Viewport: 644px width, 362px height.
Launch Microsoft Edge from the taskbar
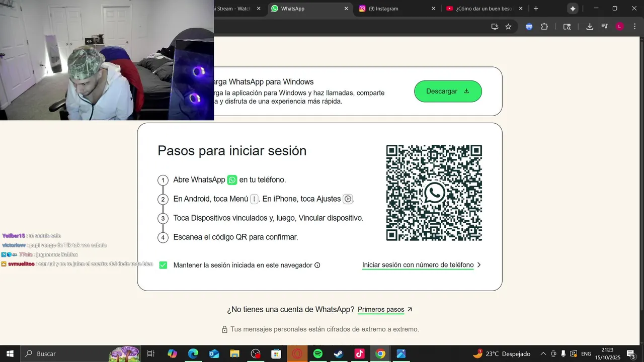pos(193,353)
